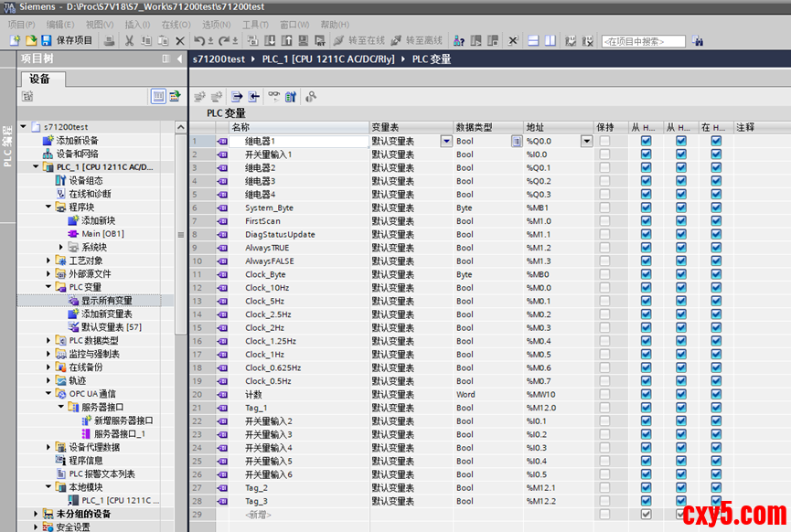Click the delete X icon in main toolbar
The image size is (791, 532).
point(179,41)
